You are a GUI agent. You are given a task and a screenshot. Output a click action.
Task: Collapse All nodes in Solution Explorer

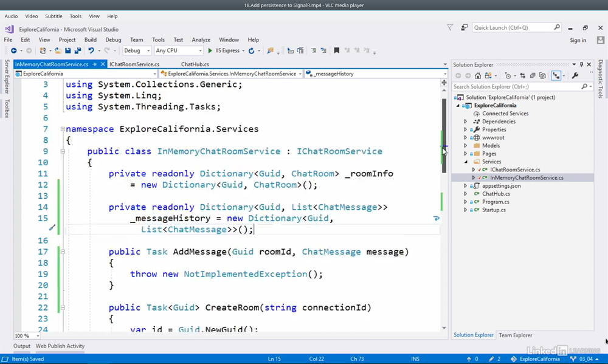533,75
